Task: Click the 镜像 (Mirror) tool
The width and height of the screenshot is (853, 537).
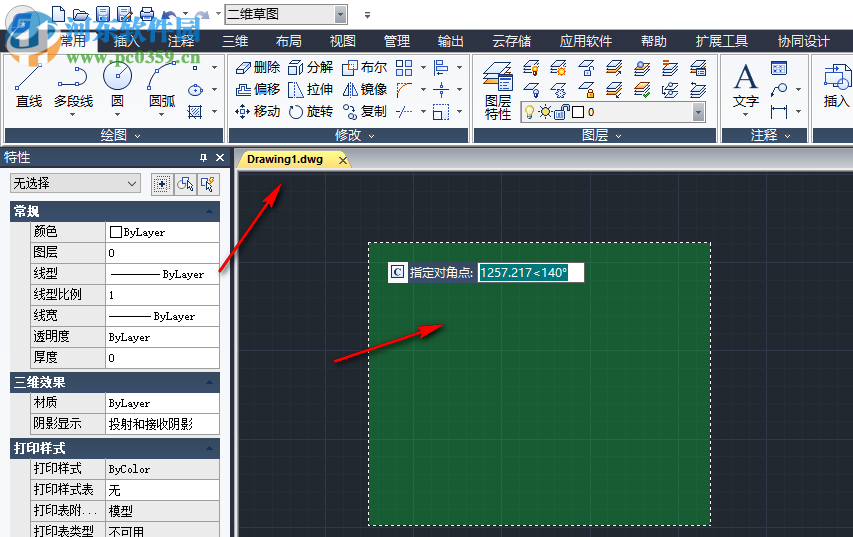Action: 364,89
